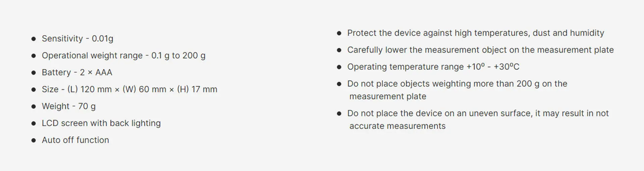The width and height of the screenshot is (644, 171).
Task: Click the Size dimensions specification line
Action: pos(129,90)
